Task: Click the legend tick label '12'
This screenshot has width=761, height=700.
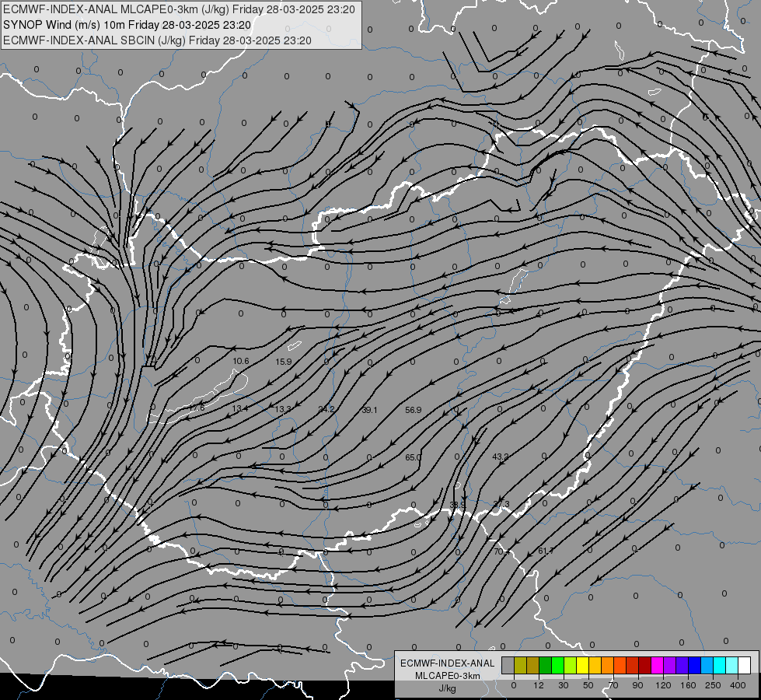Action: 539,685
